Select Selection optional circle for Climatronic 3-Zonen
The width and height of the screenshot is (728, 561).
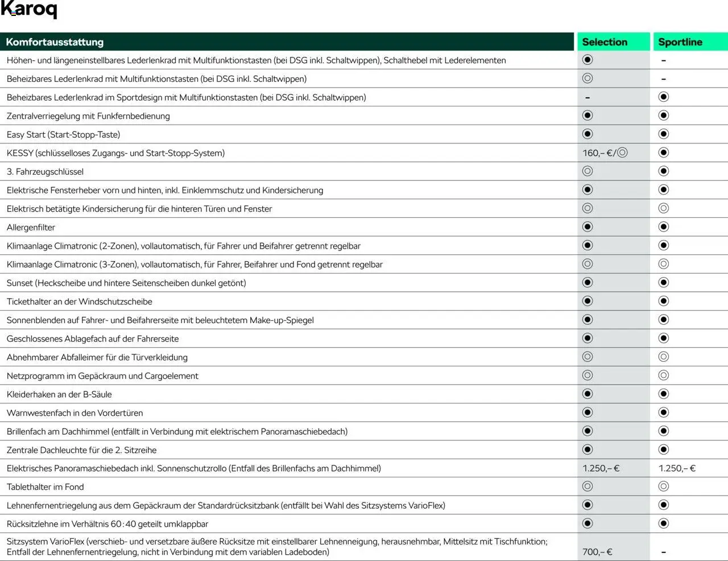[588, 264]
